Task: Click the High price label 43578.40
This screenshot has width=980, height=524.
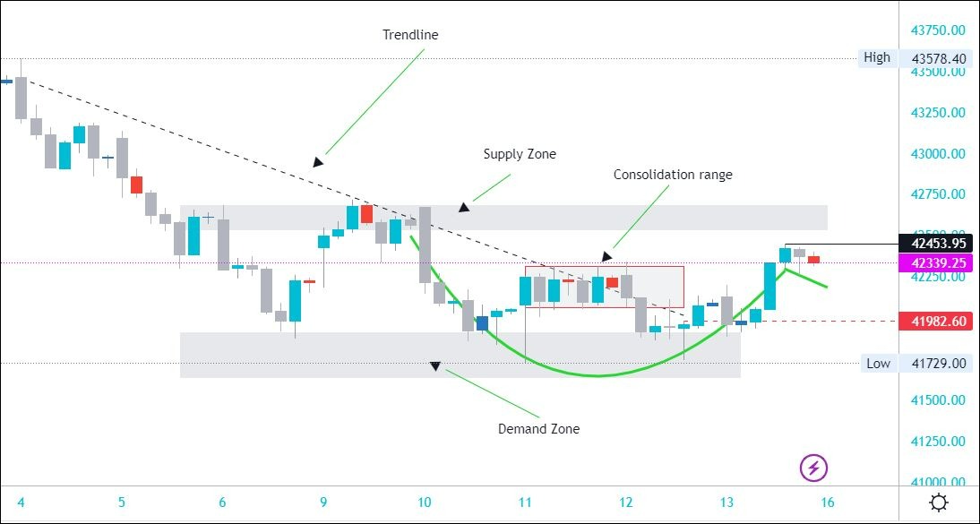Action: click(x=938, y=59)
